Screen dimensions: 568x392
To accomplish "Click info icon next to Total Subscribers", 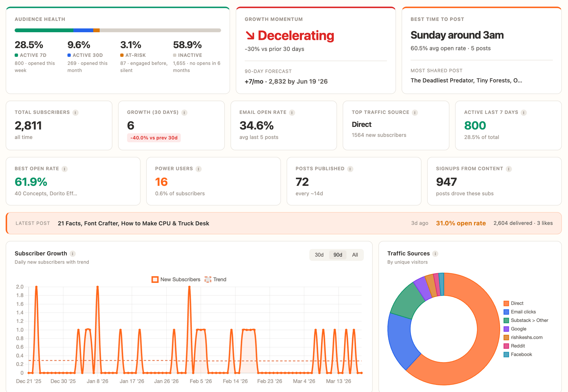I will [x=75, y=113].
